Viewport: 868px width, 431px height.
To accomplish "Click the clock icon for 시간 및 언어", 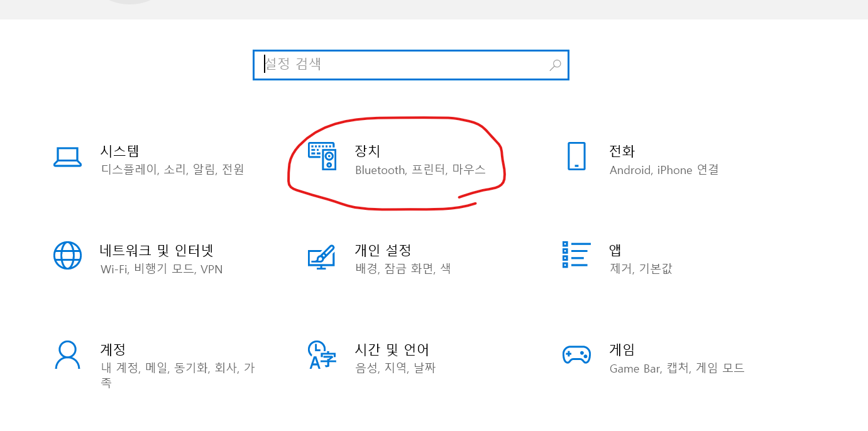I will 321,355.
